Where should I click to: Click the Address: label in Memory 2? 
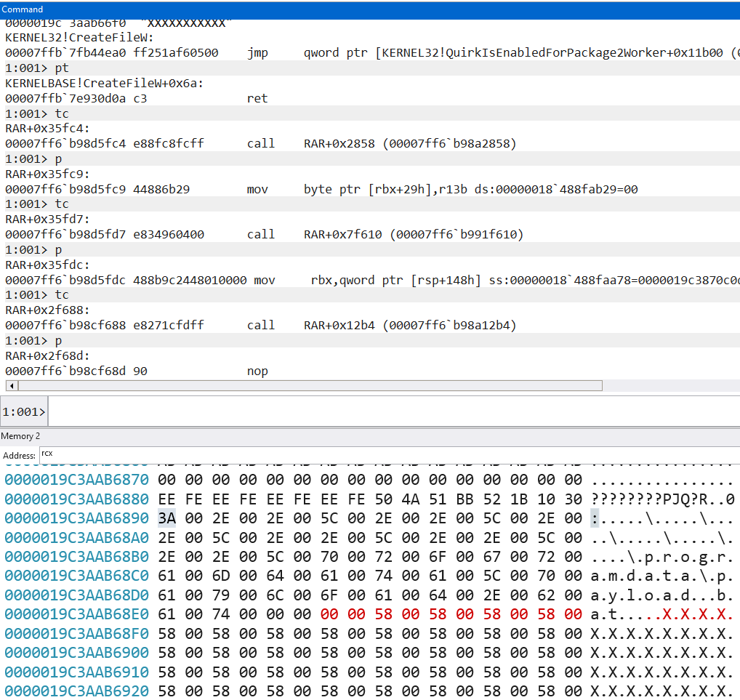pos(19,456)
